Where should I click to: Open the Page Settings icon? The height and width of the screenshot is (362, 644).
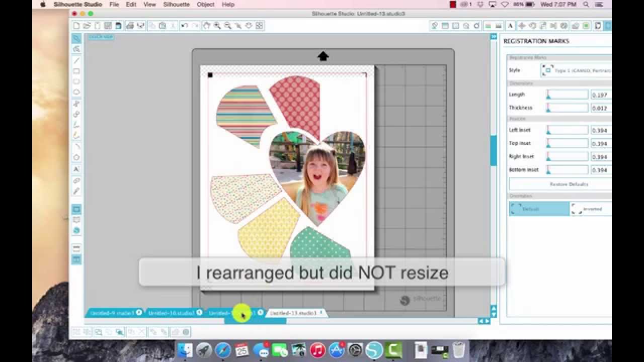point(598,26)
